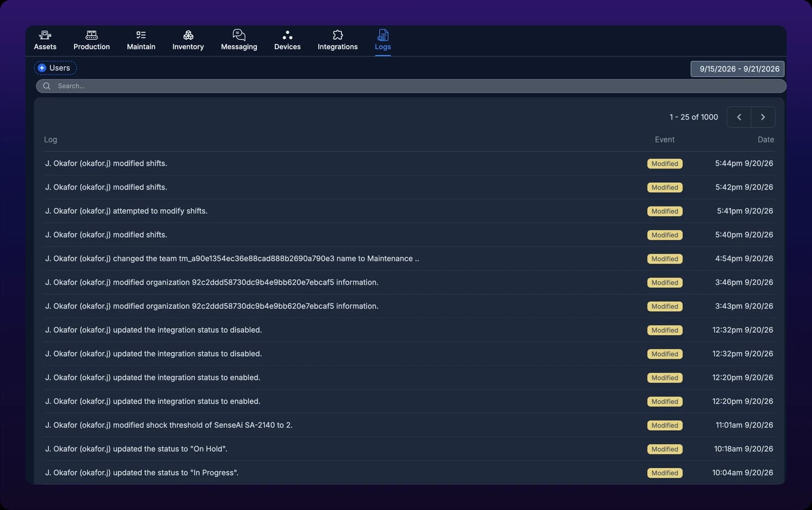Click the 5:41pm 9/20/26 date cell
The width and height of the screenshot is (812, 510).
click(x=745, y=211)
